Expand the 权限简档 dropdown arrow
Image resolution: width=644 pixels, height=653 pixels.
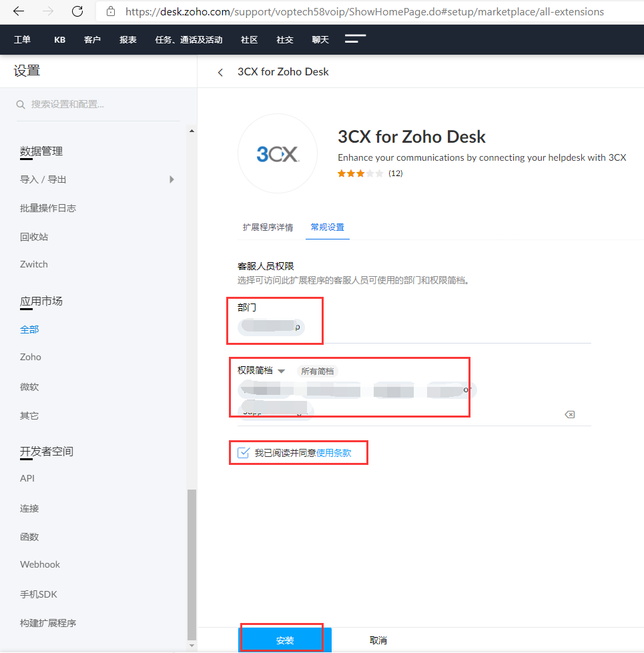[281, 371]
